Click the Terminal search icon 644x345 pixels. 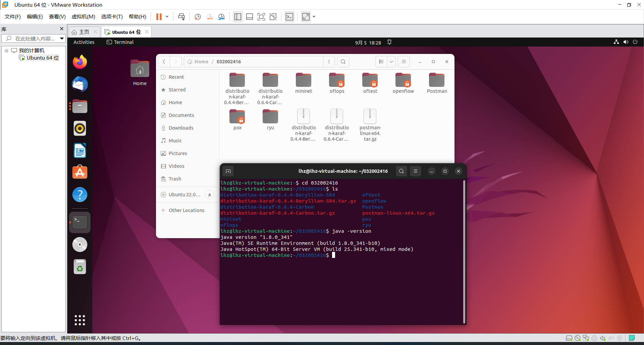click(401, 171)
